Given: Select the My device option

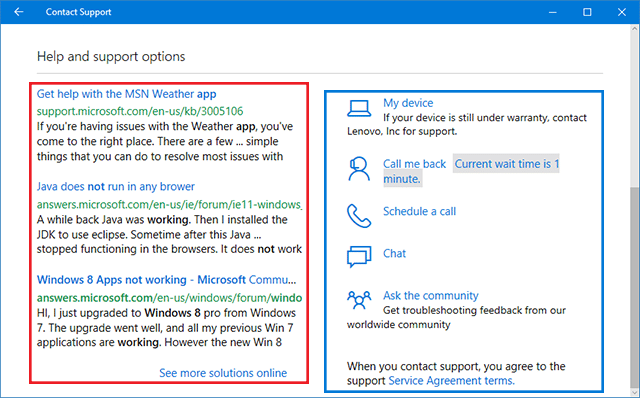Looking at the screenshot, I should (x=408, y=103).
